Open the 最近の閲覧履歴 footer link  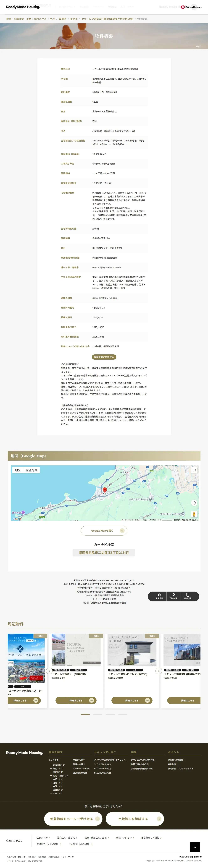click(80, 773)
